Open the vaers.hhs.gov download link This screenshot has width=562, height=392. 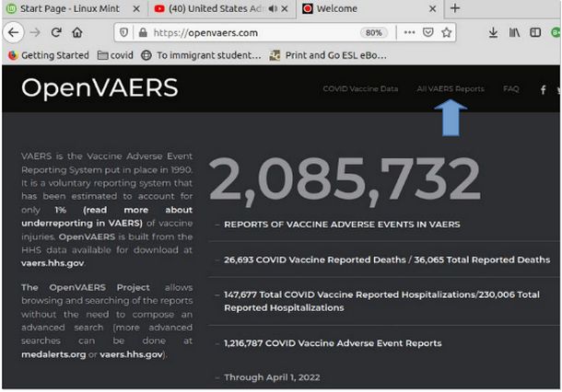pyautogui.click(x=53, y=263)
